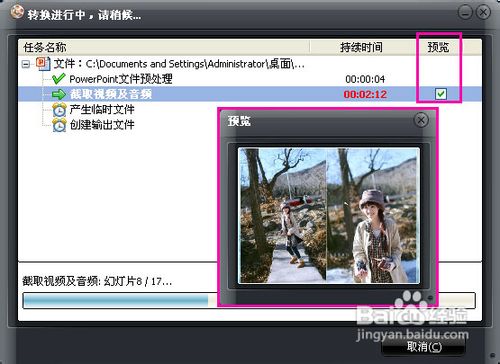
Task: Close the conversion window
Action: (x=483, y=12)
